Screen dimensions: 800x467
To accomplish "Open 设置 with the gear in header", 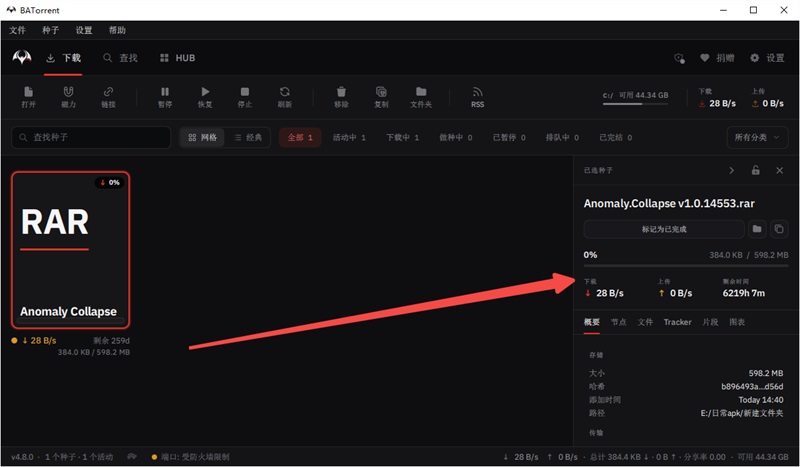I will coord(767,58).
